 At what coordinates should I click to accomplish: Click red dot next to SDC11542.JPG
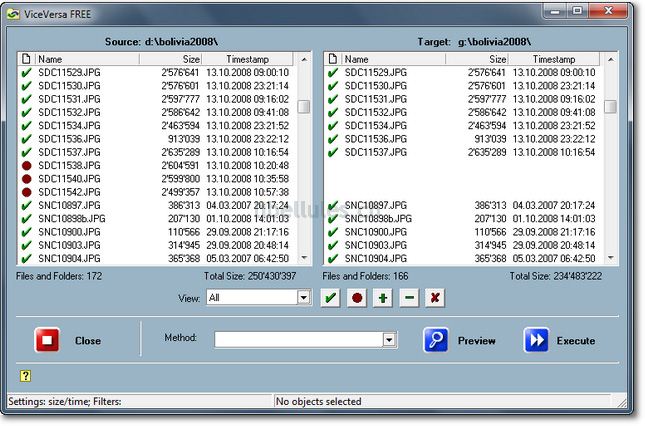click(27, 192)
